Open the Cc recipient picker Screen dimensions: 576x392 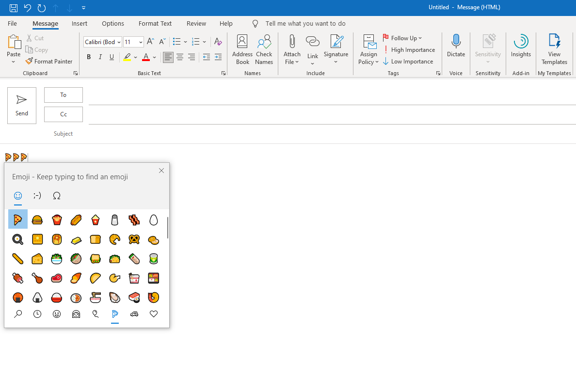63,114
